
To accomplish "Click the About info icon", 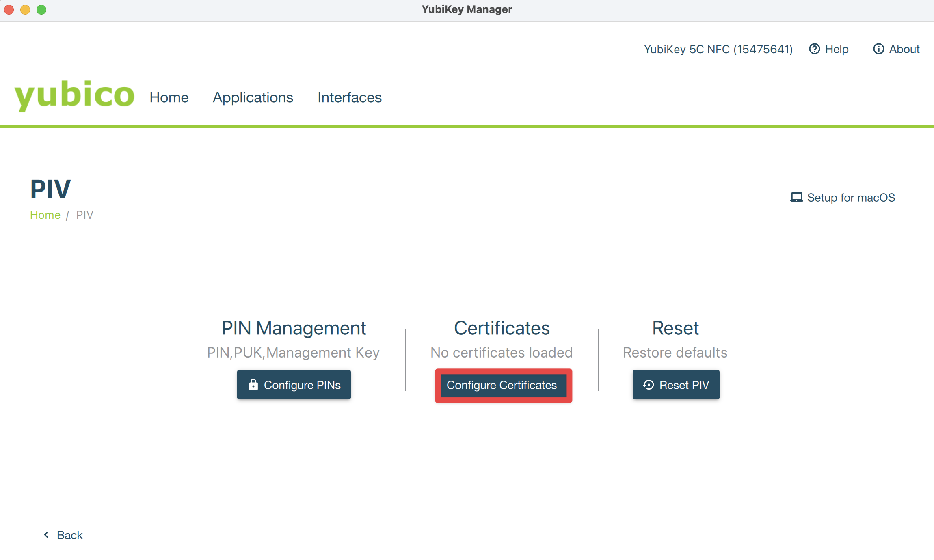I will pyautogui.click(x=878, y=49).
